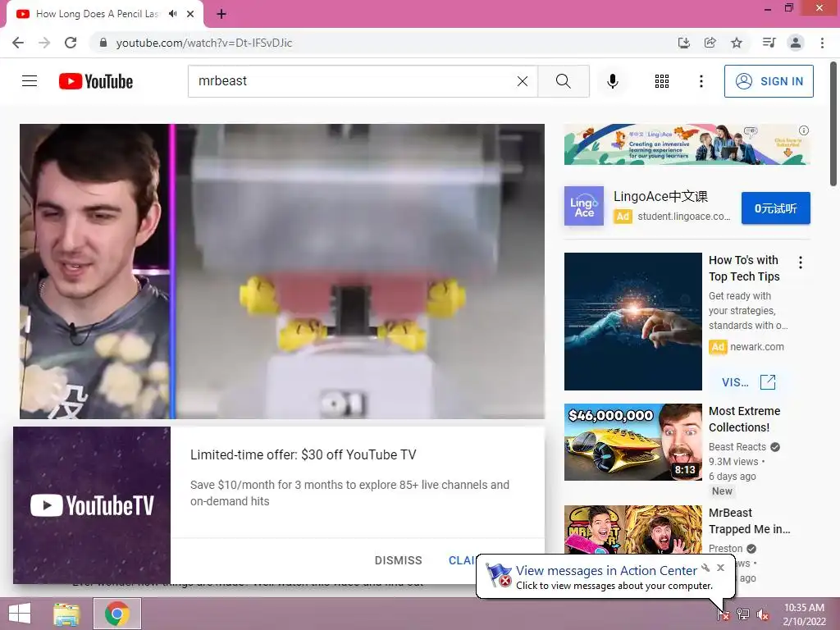
Task: Open the YouTube hamburger guide menu
Action: pyautogui.click(x=30, y=81)
